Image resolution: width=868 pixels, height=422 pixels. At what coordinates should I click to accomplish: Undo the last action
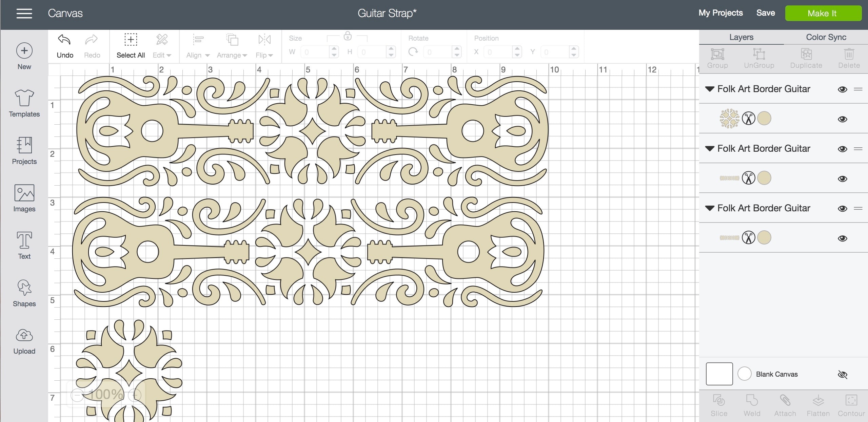click(65, 46)
